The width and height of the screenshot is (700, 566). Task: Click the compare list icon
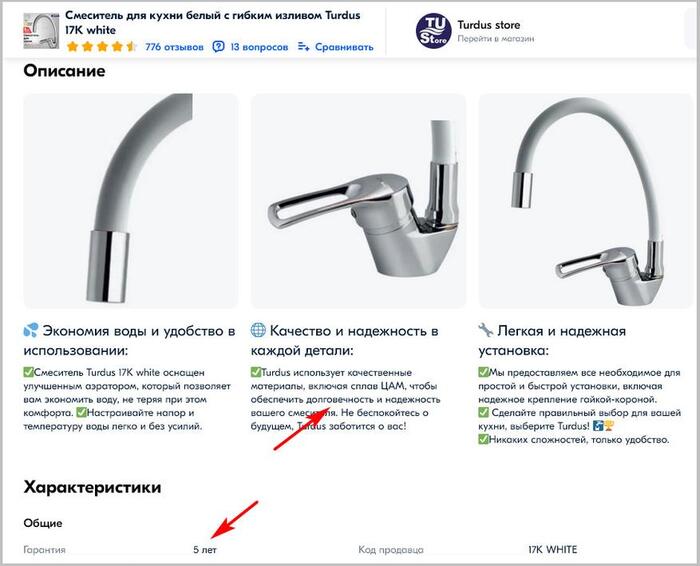click(304, 46)
